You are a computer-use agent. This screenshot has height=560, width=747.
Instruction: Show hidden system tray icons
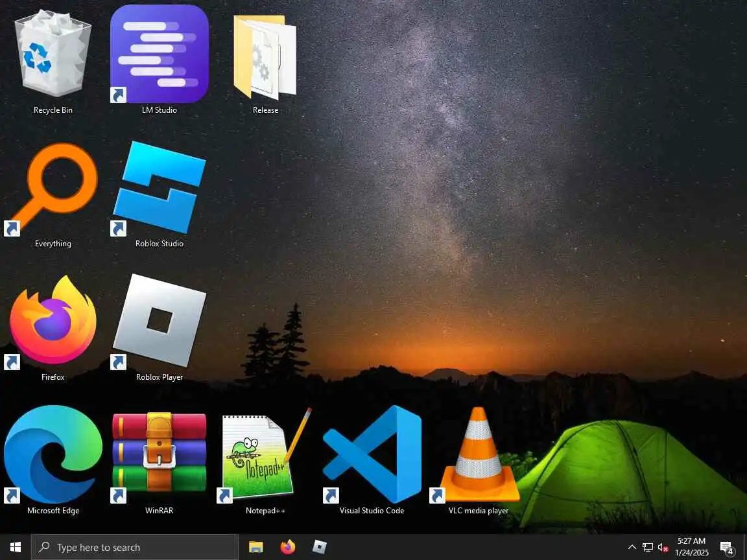click(x=632, y=547)
